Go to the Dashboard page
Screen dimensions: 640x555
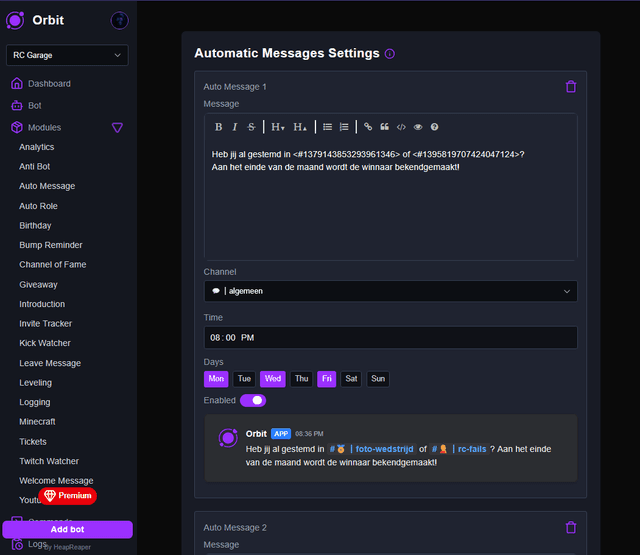49,84
